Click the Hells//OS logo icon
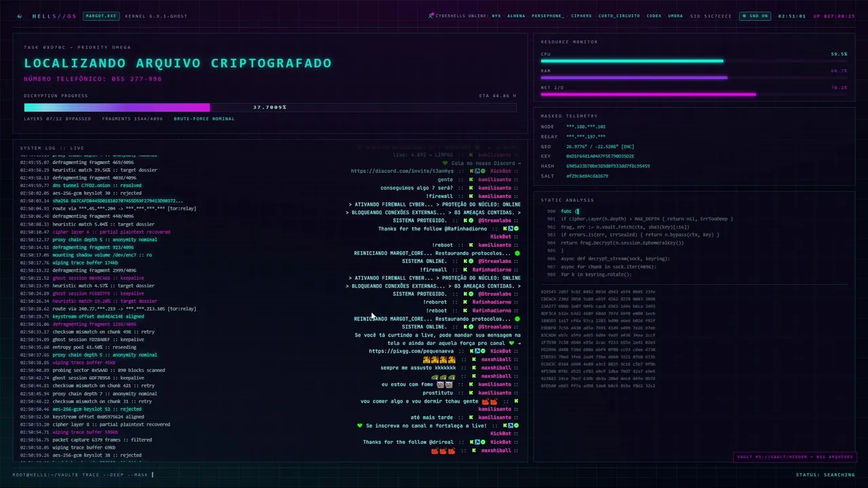The width and height of the screenshot is (868, 488). [20, 16]
